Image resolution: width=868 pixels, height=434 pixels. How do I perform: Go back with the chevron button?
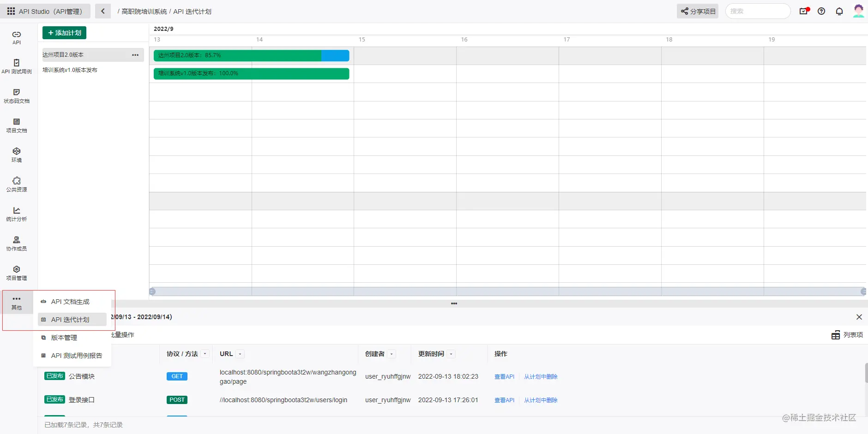pyautogui.click(x=102, y=11)
